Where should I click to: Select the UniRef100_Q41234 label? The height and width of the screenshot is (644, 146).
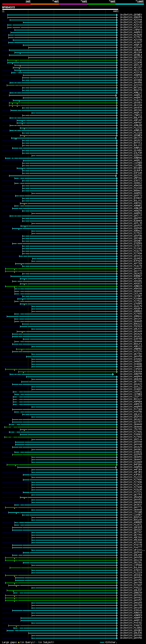(131, 560)
